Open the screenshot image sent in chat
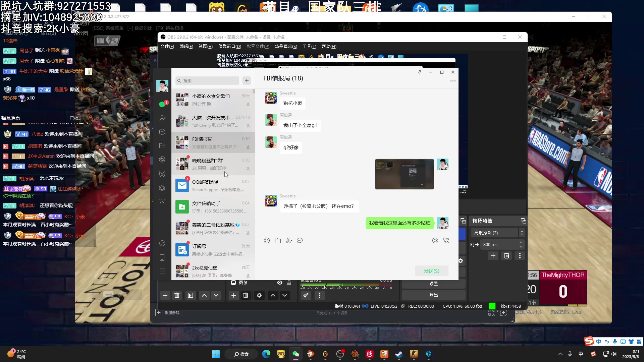644x362 pixels. 405,174
